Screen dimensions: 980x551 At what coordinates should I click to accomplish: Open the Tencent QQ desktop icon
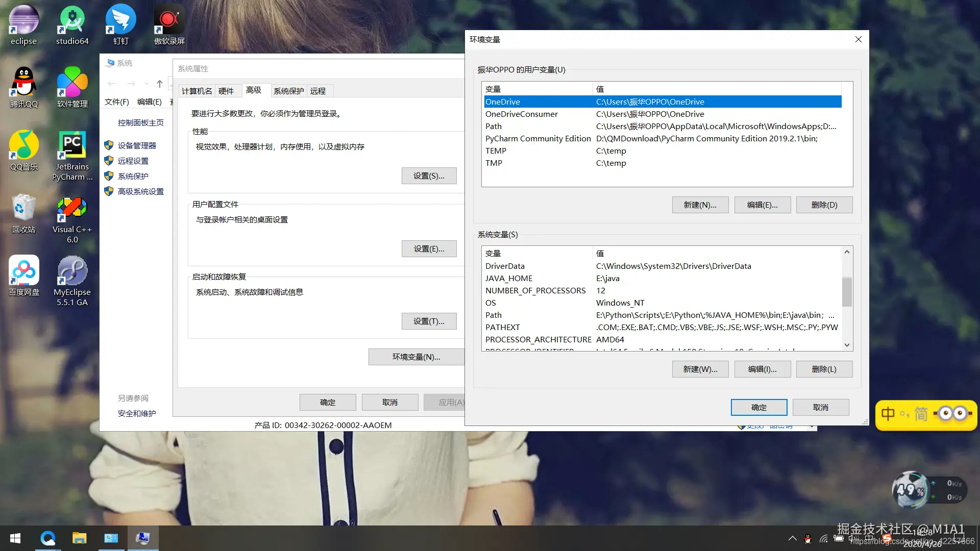23,87
